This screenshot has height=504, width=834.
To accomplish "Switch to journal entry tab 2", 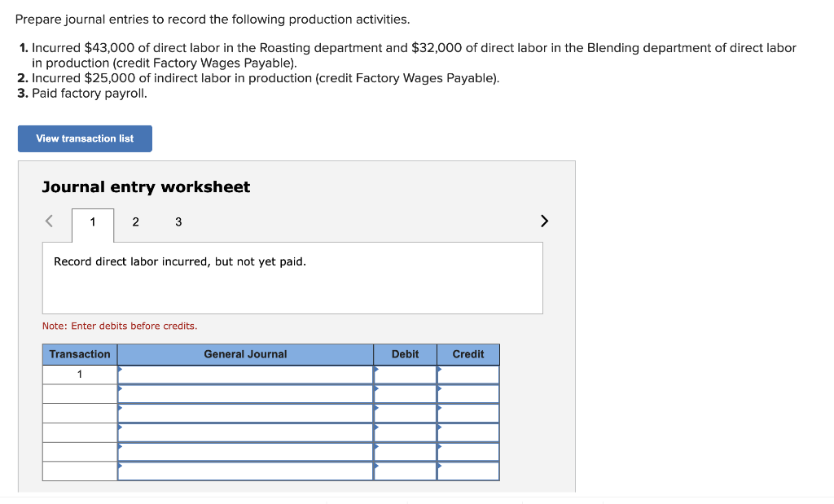I will click(135, 221).
